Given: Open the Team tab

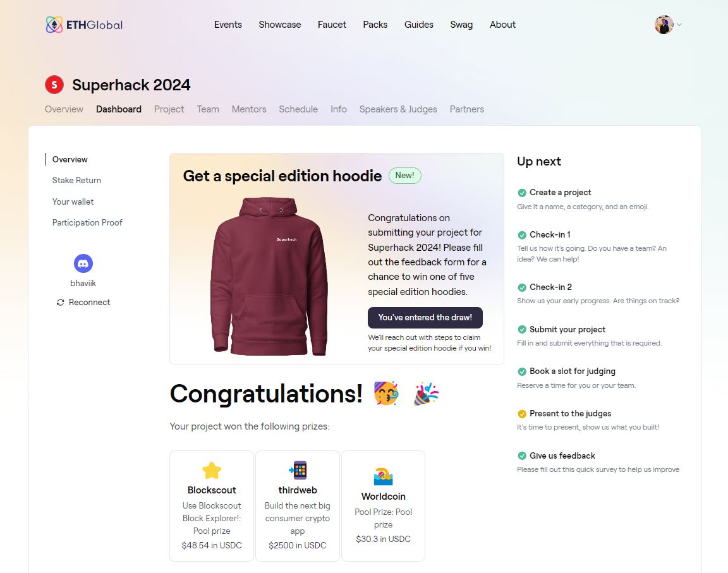Looking at the screenshot, I should tap(208, 109).
